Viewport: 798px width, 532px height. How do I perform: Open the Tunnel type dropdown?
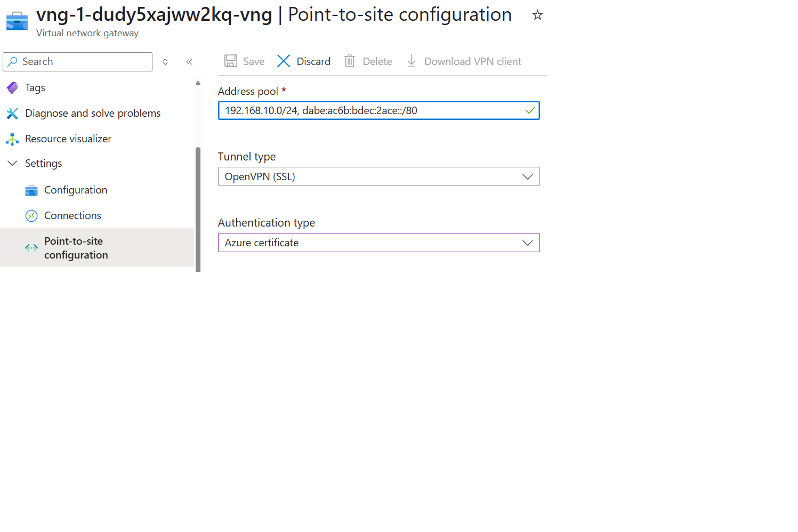click(378, 177)
